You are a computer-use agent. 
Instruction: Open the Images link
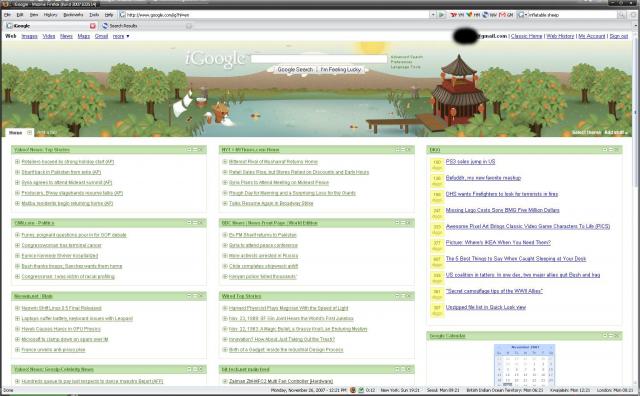click(29, 36)
